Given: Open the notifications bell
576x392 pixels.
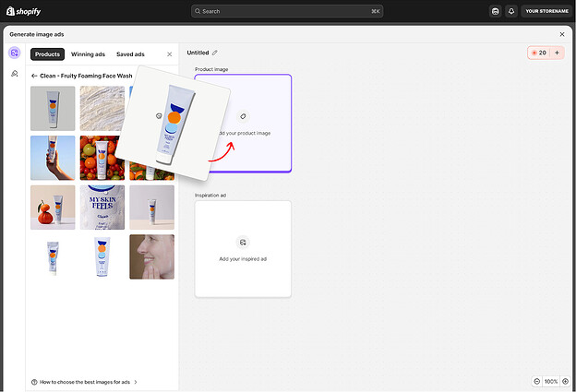Looking at the screenshot, I should coord(511,11).
